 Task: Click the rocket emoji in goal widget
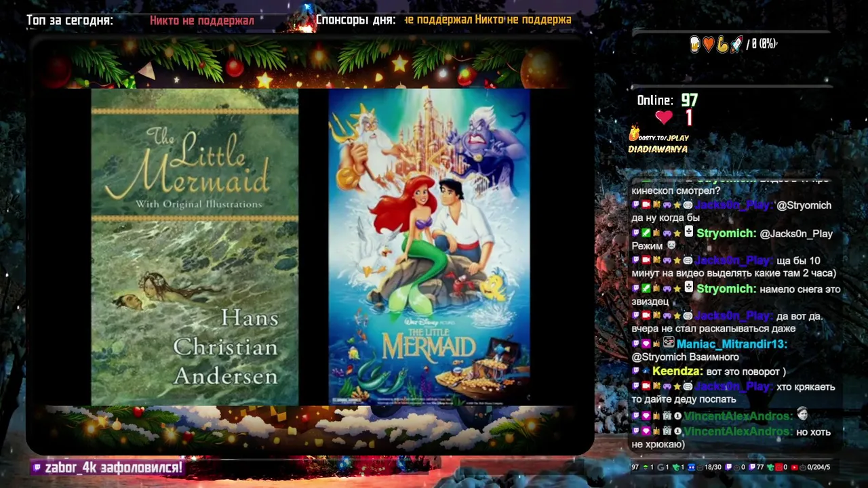click(736, 45)
